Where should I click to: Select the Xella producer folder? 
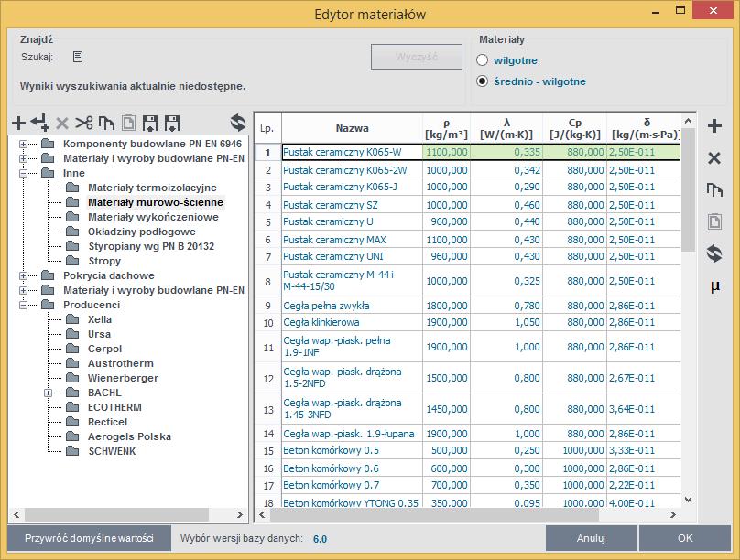point(100,319)
